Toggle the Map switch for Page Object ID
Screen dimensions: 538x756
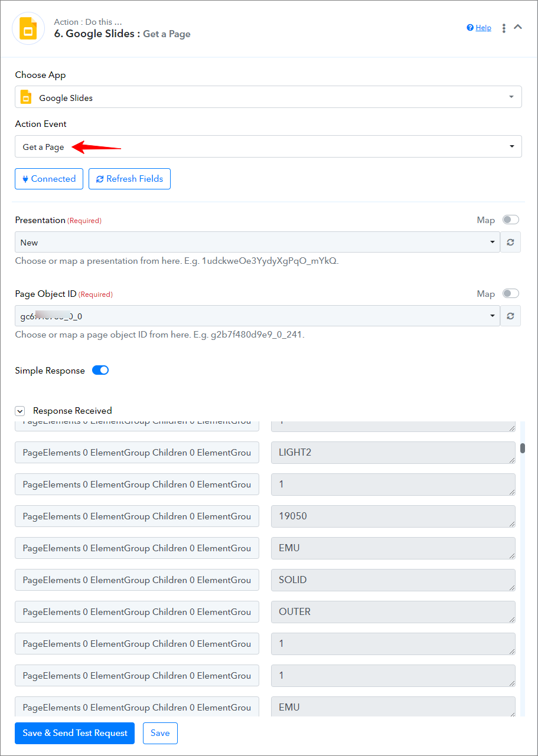(x=511, y=293)
